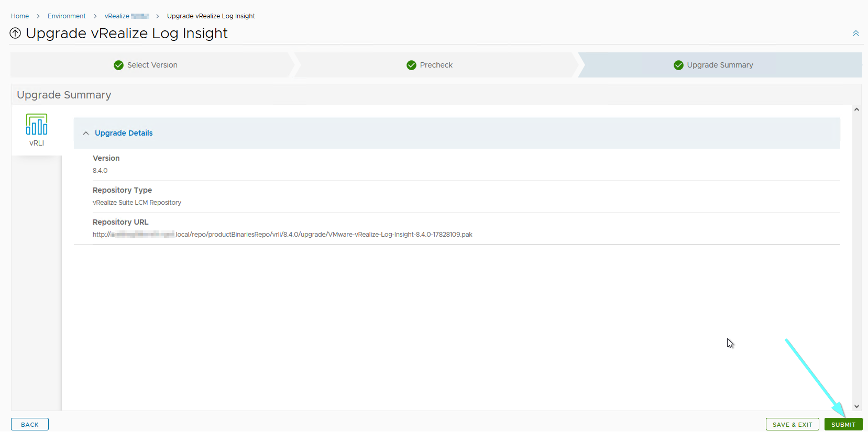Viewport: 868px width, 432px height.
Task: Select the version value 8.4.0
Action: (x=100, y=171)
